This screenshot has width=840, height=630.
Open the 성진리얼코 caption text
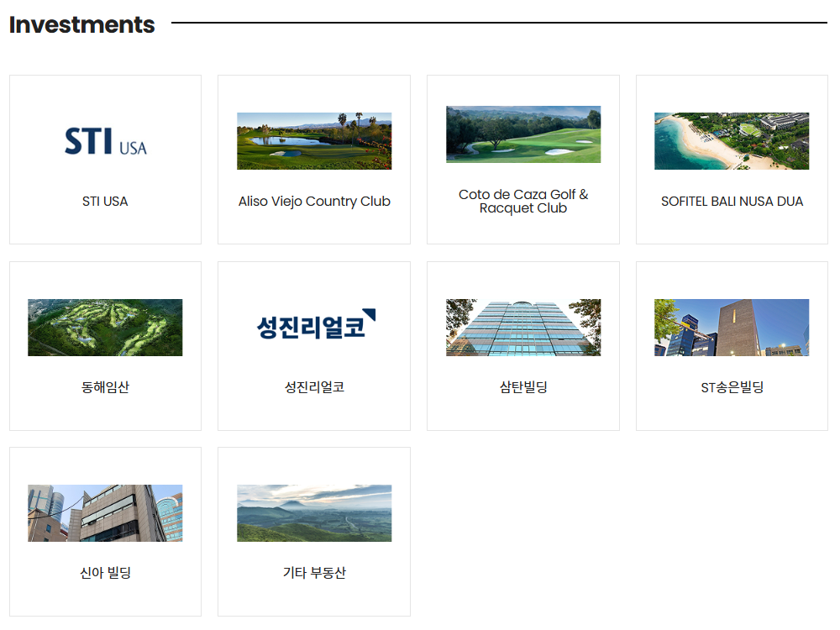coord(314,386)
